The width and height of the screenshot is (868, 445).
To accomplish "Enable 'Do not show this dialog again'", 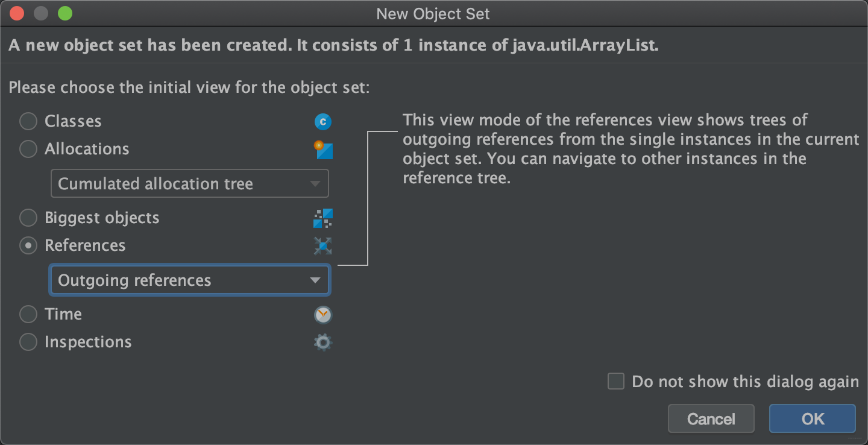I will coord(616,382).
